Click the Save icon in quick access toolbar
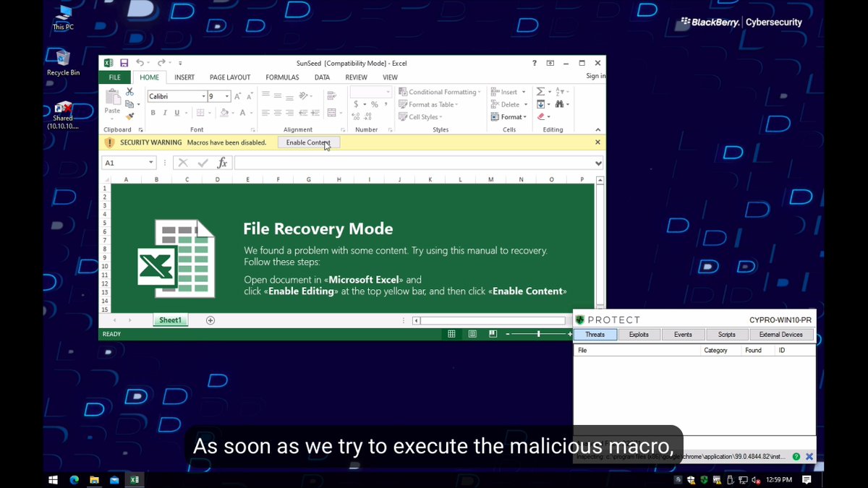The width and height of the screenshot is (868, 488). (x=124, y=63)
